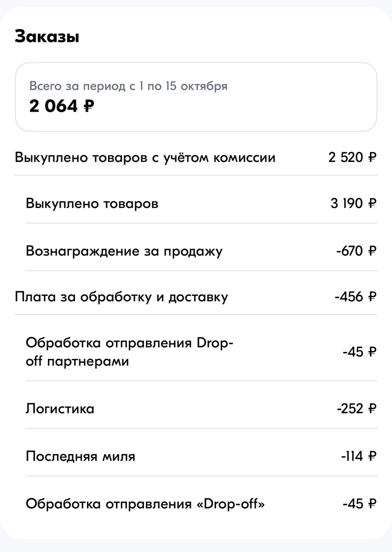The image size is (392, 552).
Task: Click the 2 064 ₽ total amount
Action: pyautogui.click(x=62, y=107)
